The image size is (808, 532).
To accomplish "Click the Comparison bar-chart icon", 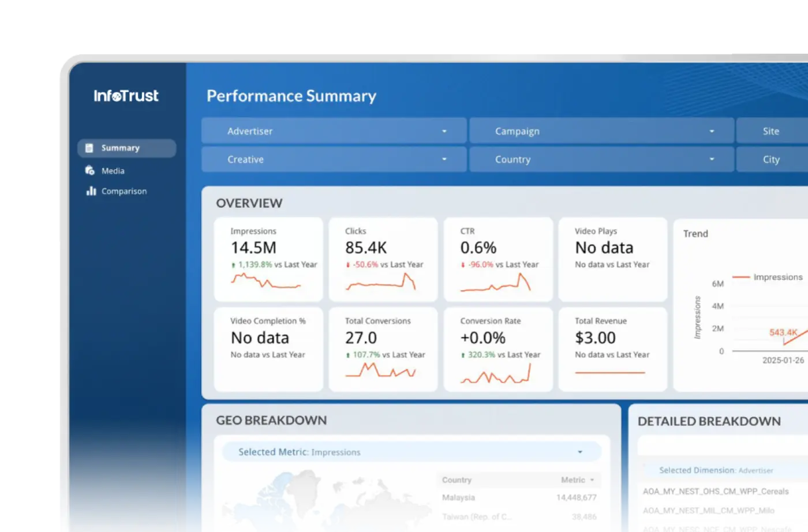I will pos(91,191).
